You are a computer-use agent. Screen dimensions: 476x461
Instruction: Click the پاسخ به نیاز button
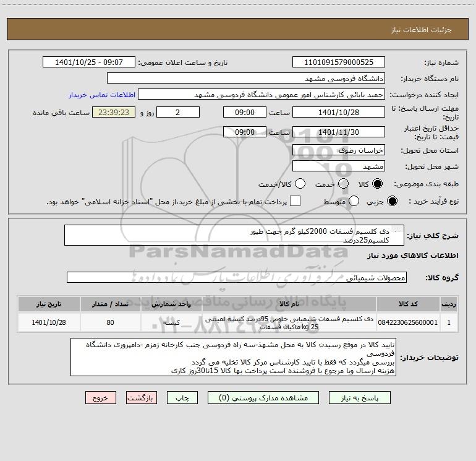coord(359,398)
